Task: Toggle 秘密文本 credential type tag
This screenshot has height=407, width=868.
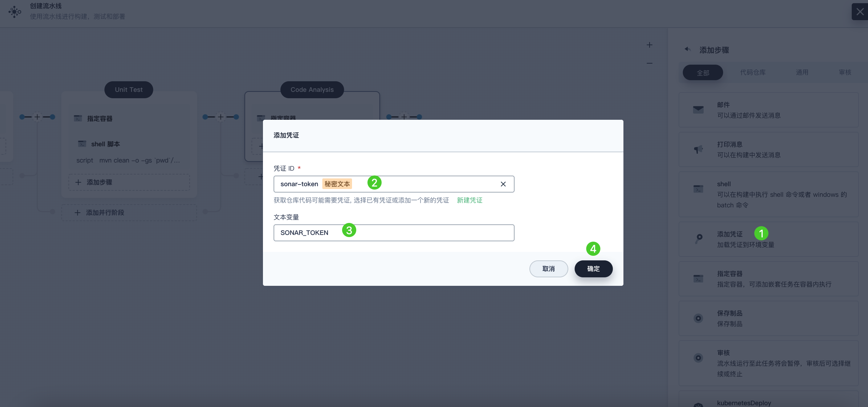Action: point(337,184)
